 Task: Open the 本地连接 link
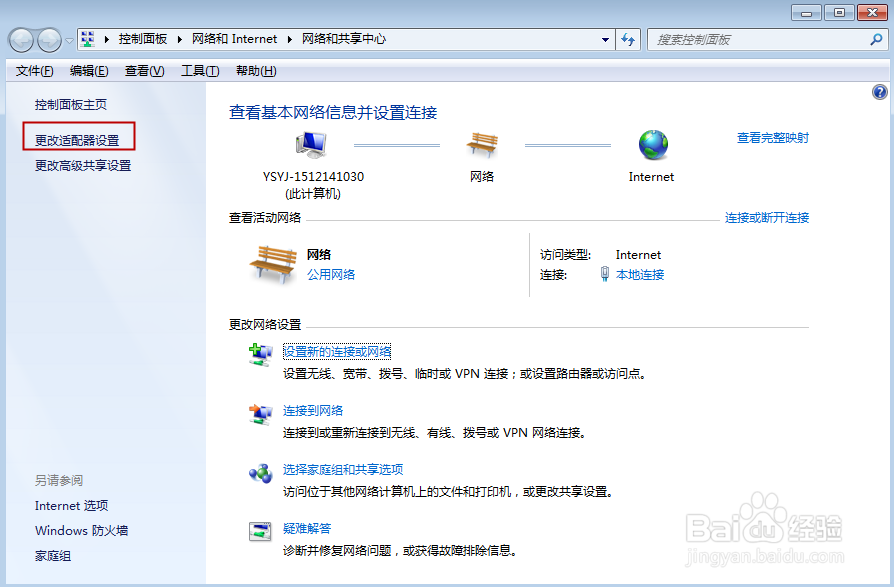click(640, 274)
